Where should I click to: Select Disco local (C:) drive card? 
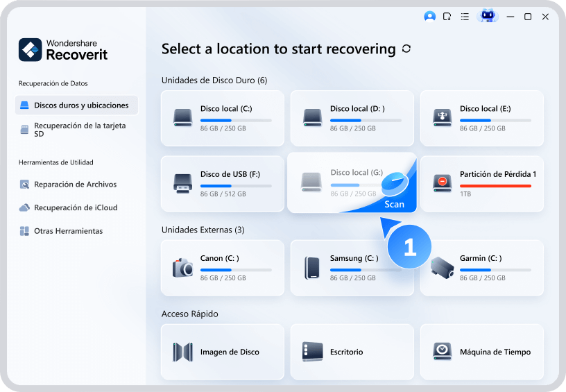tap(222, 117)
